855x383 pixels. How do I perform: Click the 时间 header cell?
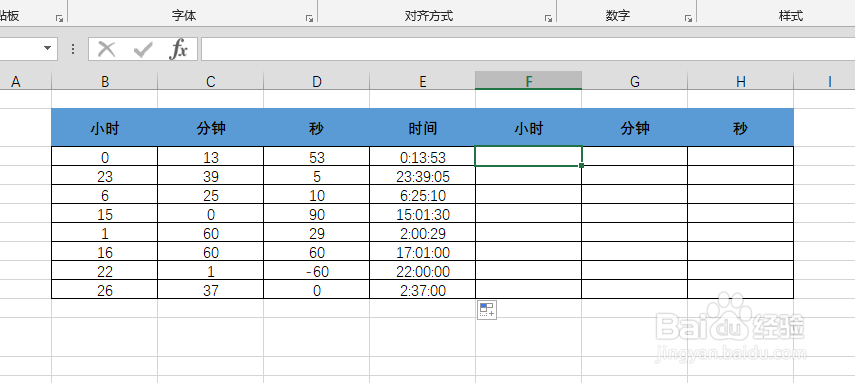click(x=423, y=128)
